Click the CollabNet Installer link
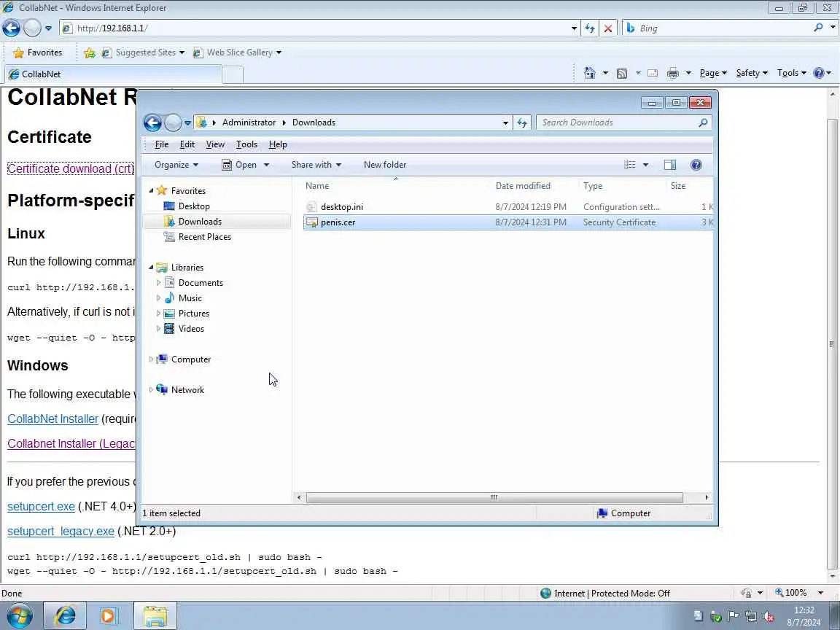840x630 pixels. pos(53,419)
